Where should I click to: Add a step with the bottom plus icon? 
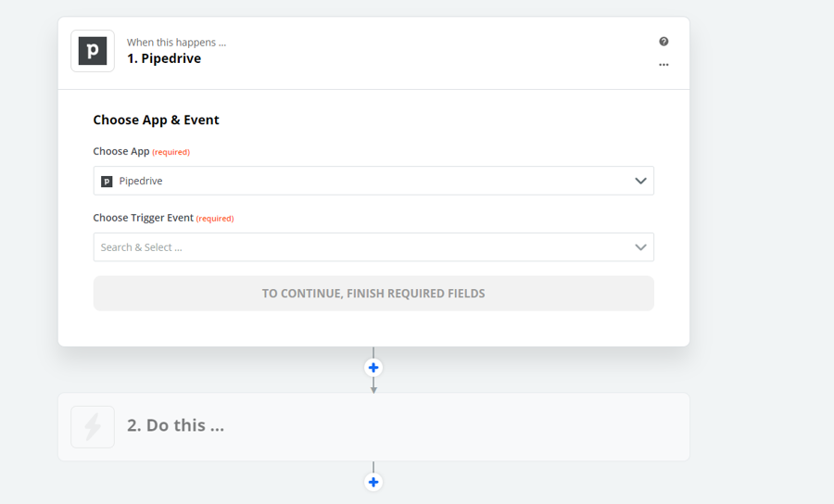(x=373, y=482)
